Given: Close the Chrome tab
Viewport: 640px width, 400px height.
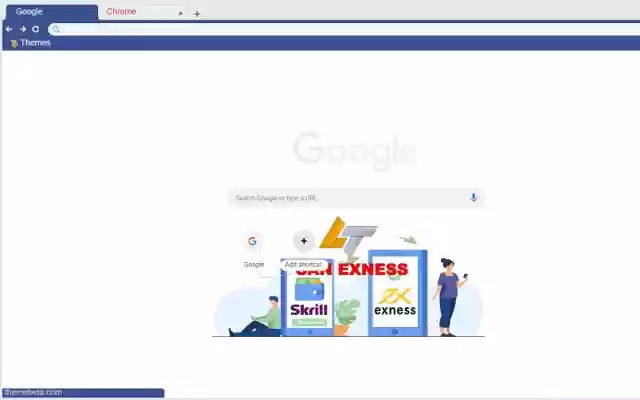Looking at the screenshot, I should point(180,13).
